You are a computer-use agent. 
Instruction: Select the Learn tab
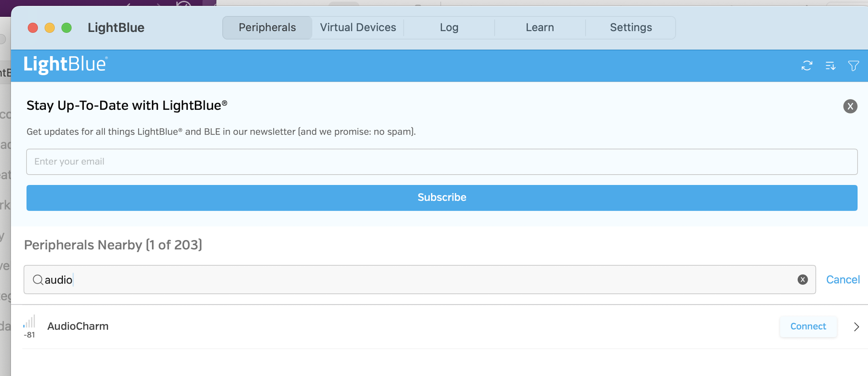[540, 28]
